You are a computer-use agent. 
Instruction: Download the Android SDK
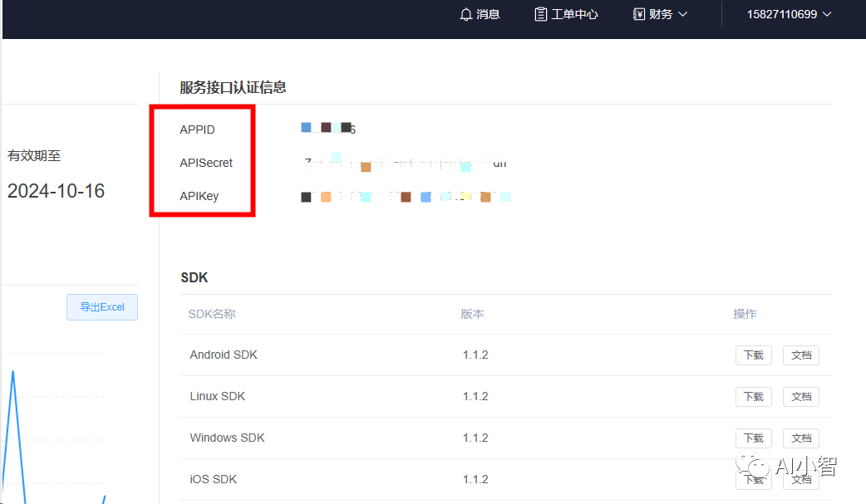coord(753,355)
